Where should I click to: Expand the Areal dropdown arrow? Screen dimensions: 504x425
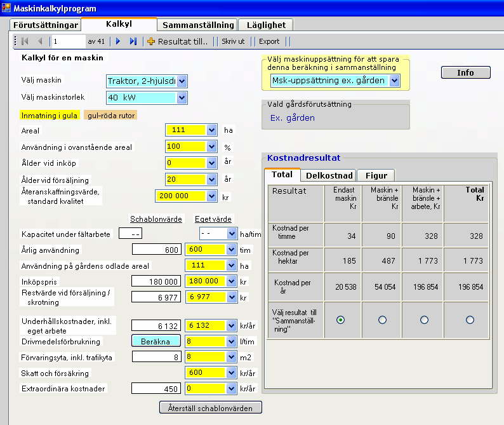point(211,130)
